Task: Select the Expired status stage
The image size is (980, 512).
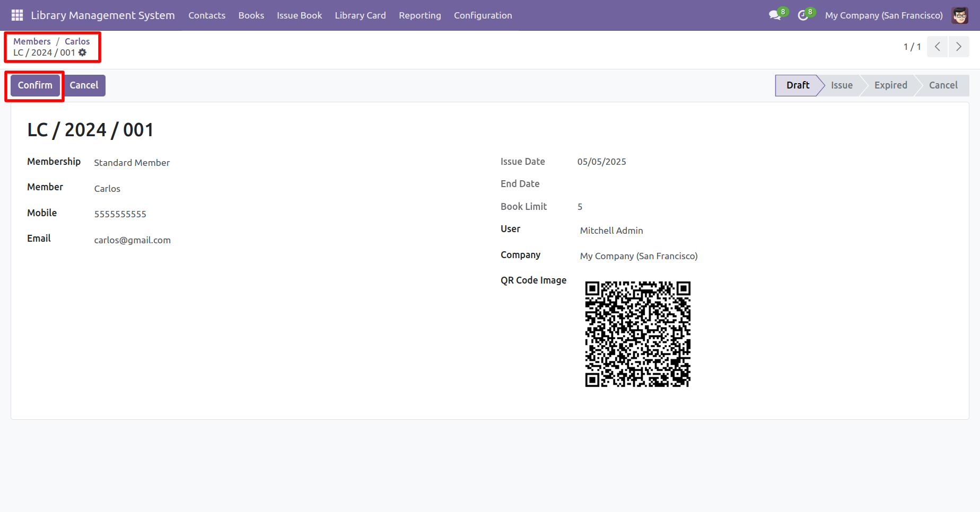Action: tap(890, 85)
